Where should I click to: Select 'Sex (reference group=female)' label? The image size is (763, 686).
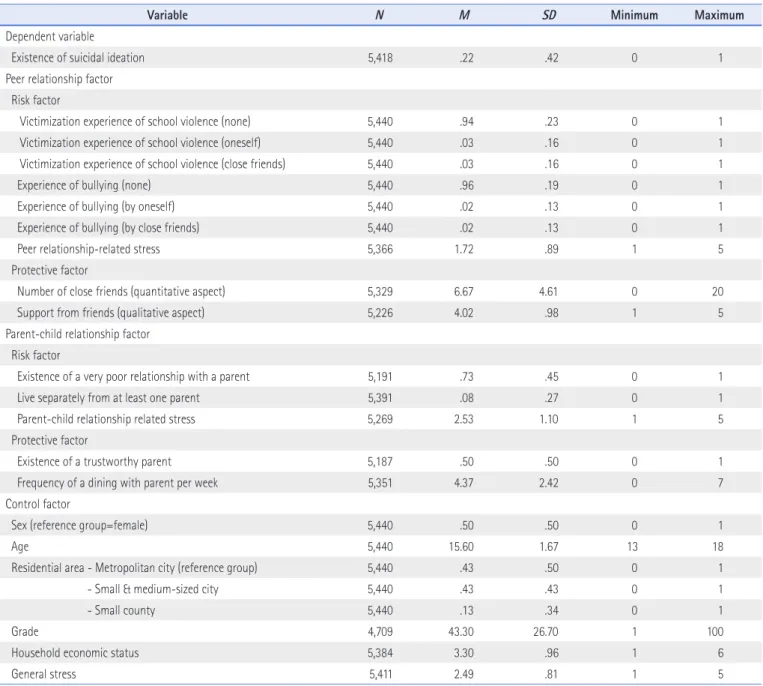coord(79,525)
